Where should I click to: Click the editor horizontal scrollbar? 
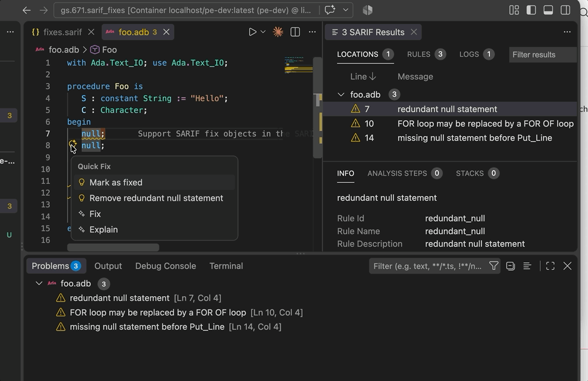click(113, 247)
